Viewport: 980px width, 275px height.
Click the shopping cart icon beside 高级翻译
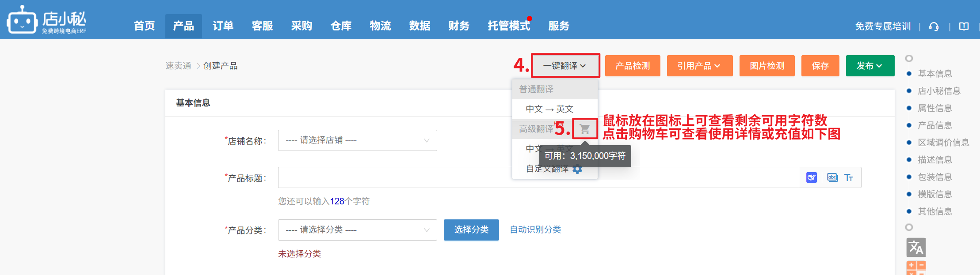585,129
